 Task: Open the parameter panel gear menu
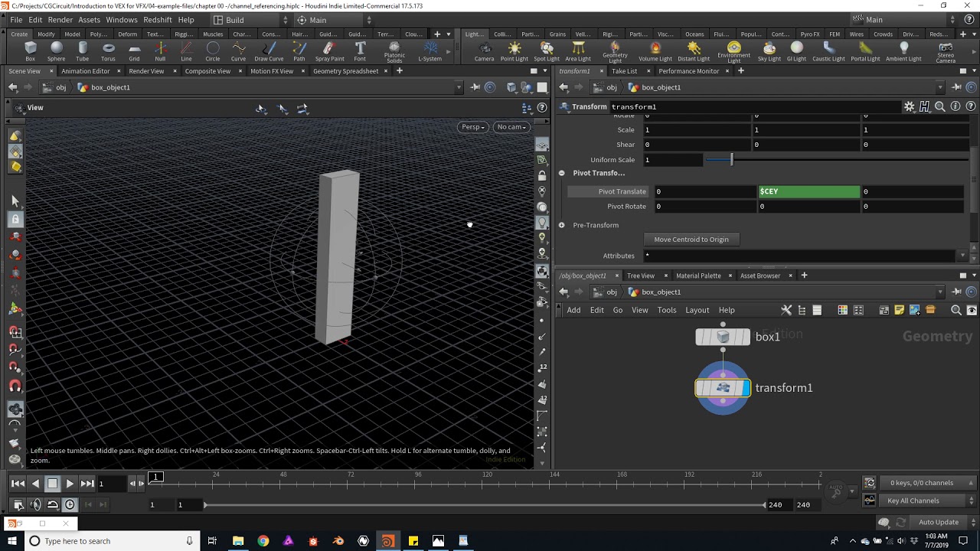[909, 106]
